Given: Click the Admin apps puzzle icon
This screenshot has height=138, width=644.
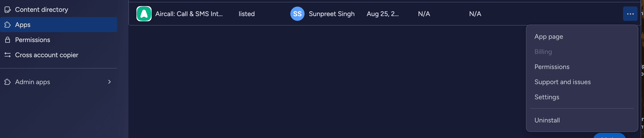Looking at the screenshot, I should pyautogui.click(x=8, y=82).
